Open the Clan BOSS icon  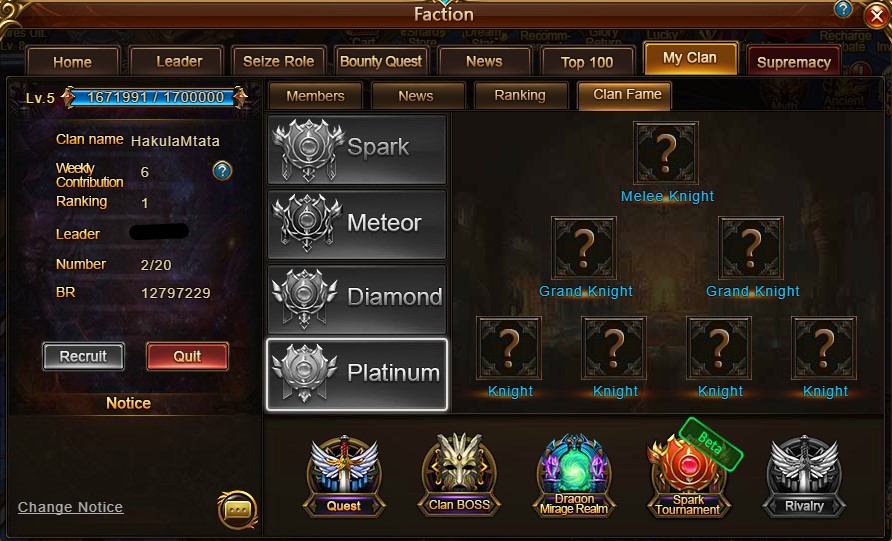460,474
